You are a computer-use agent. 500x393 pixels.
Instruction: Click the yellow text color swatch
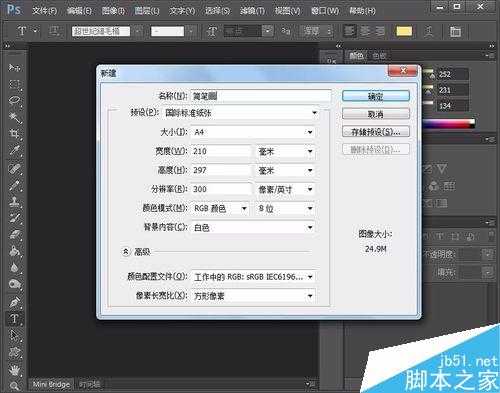404,32
